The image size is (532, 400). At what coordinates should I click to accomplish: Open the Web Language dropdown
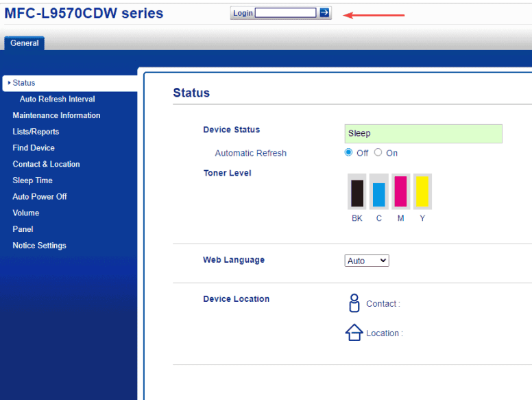(366, 261)
